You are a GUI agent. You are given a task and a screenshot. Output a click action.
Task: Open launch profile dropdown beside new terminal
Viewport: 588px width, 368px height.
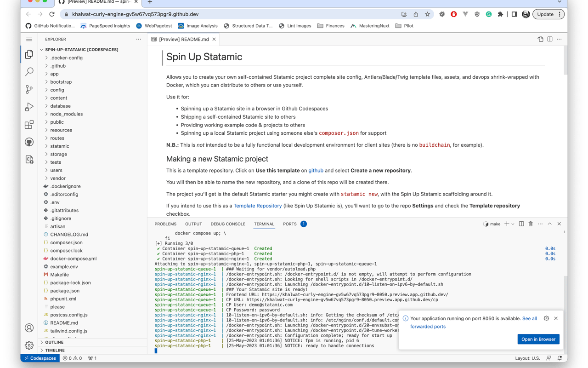(513, 224)
